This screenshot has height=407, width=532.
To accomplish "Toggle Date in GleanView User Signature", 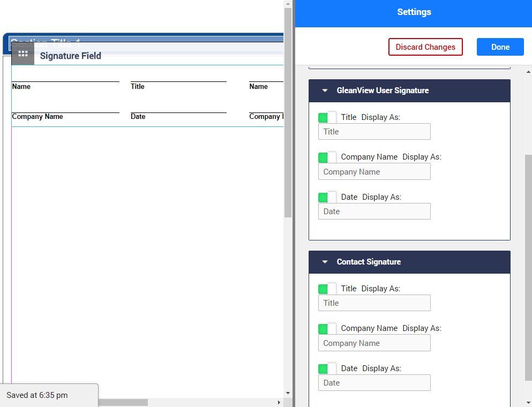I will point(327,197).
